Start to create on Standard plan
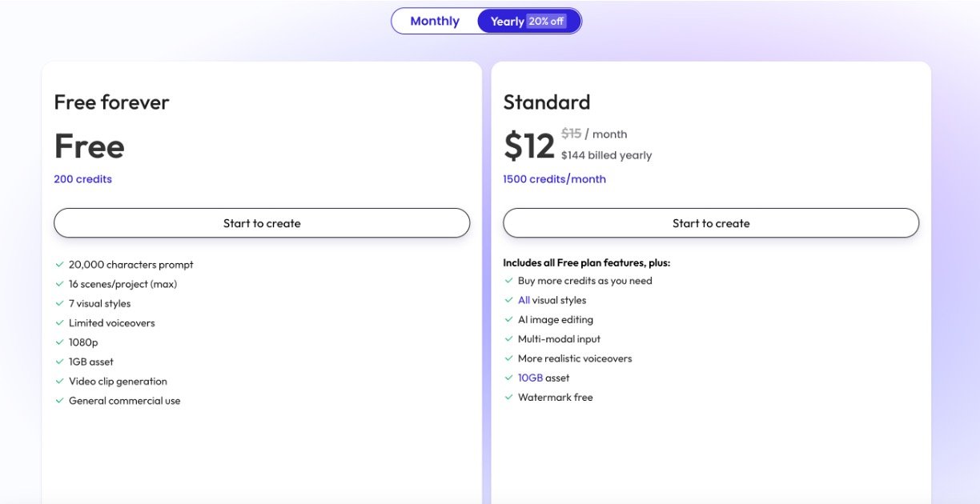 point(711,223)
